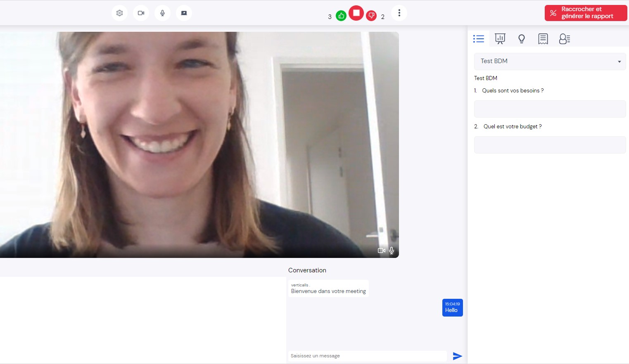Viewport: 629px width, 364px height.
Task: Click the video feed of the participant
Action: click(199, 144)
